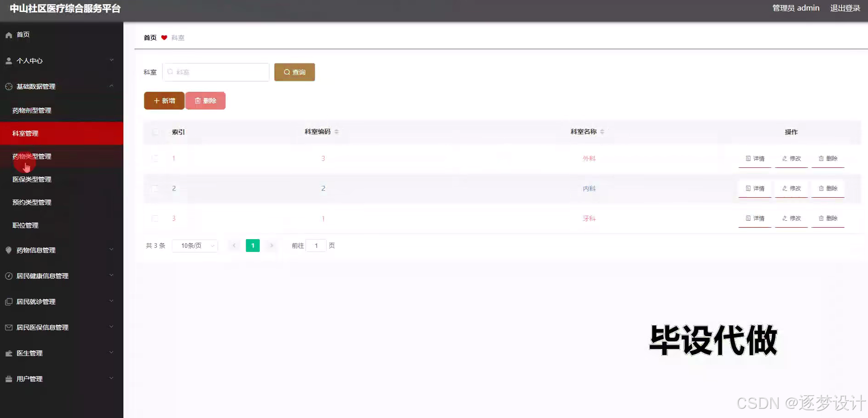The width and height of the screenshot is (868, 418).
Task: Click 删除 for the 外科 row
Action: point(827,159)
